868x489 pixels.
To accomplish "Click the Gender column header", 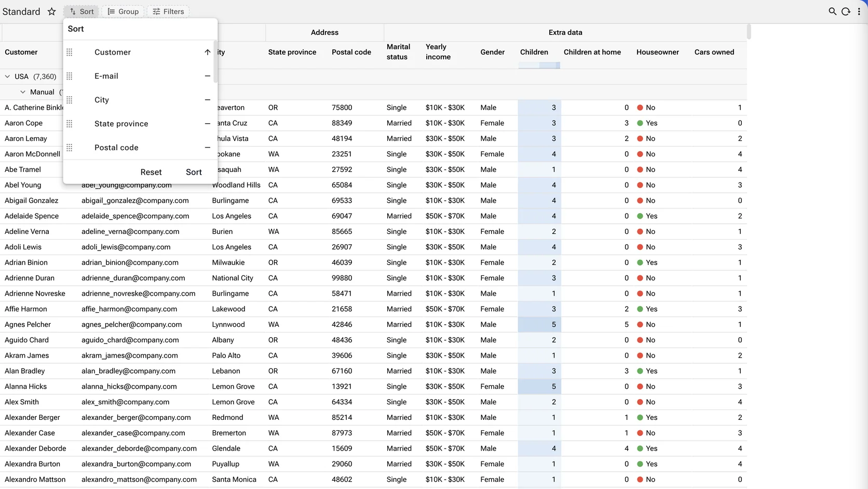I will [x=493, y=52].
